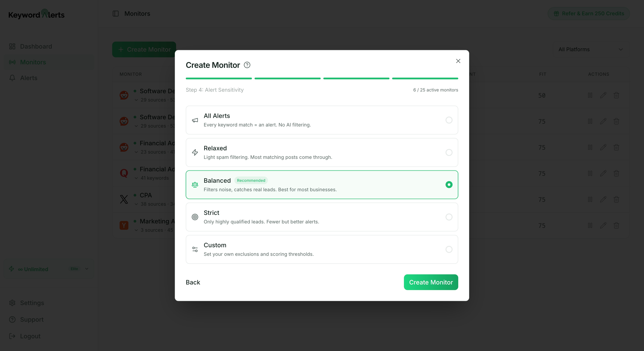The height and width of the screenshot is (351, 644).
Task: Click the Back button
Action: pos(193,282)
